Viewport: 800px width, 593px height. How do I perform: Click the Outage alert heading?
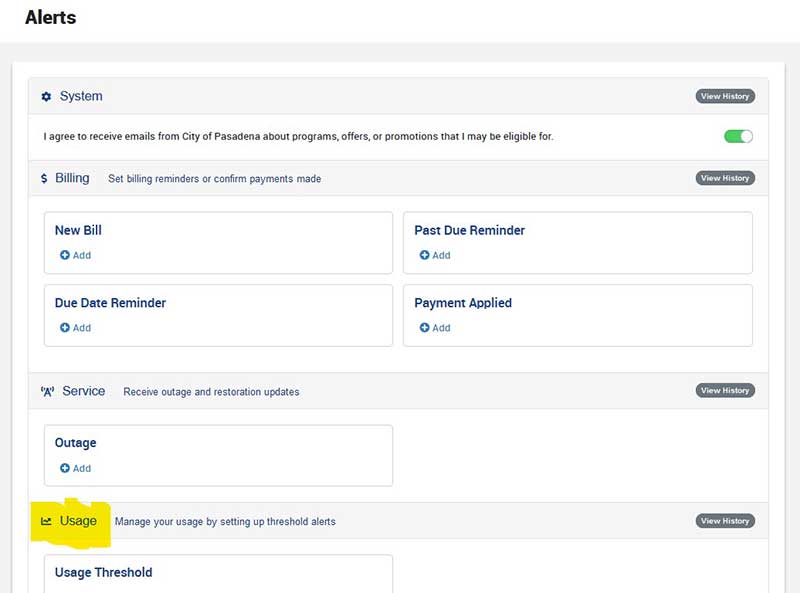pos(75,443)
